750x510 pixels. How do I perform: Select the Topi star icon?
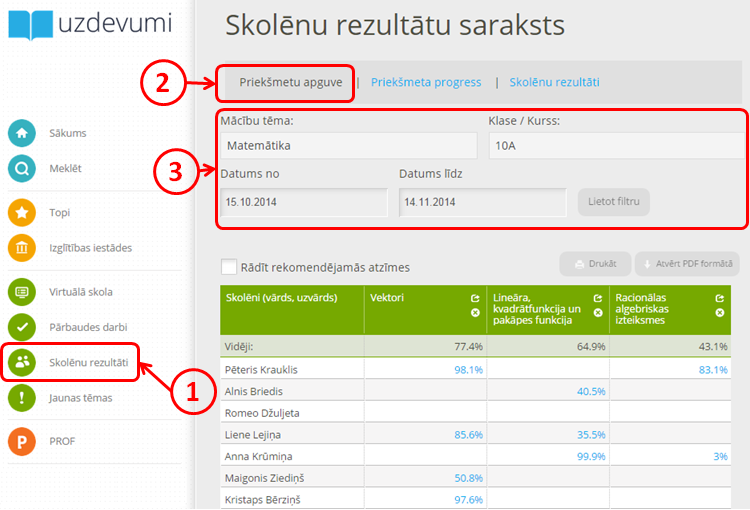click(x=22, y=213)
